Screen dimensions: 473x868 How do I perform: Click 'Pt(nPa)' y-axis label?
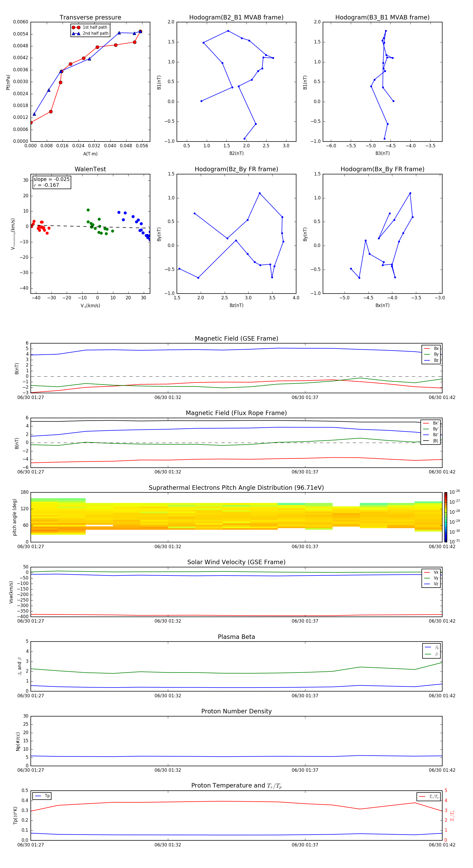[8, 82]
